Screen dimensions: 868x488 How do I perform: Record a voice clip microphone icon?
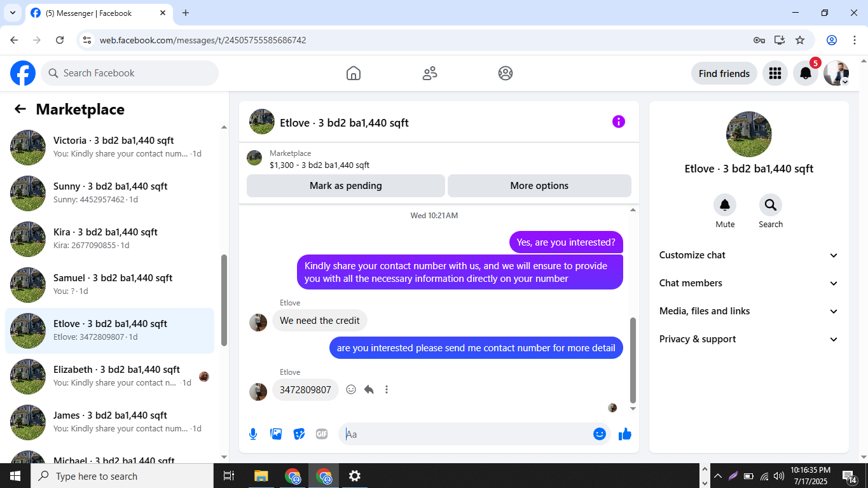click(x=253, y=434)
